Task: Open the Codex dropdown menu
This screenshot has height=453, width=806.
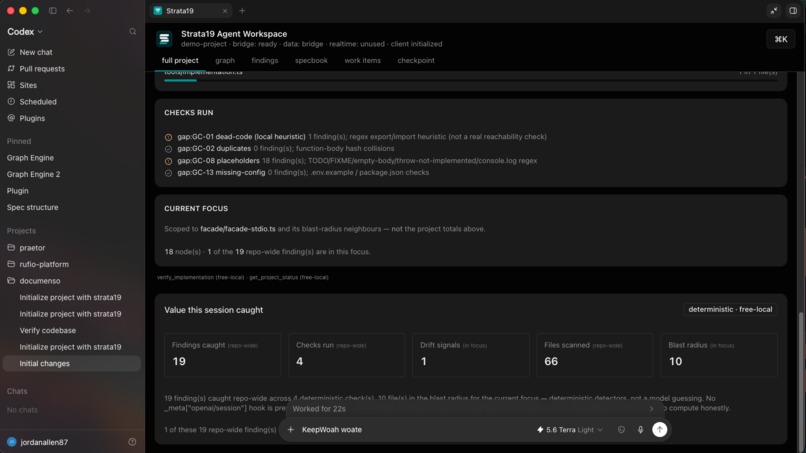Action: [25, 32]
